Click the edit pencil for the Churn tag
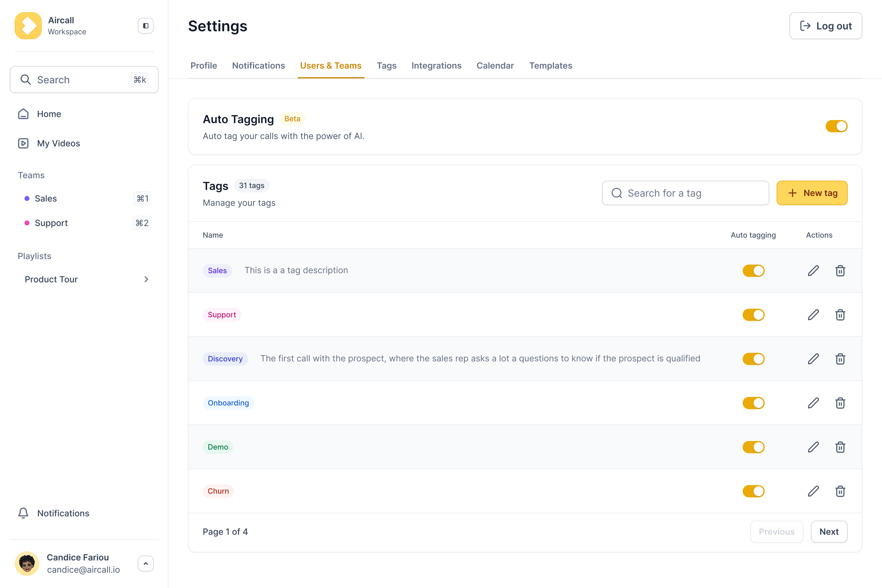This screenshot has width=882, height=588. (x=813, y=491)
